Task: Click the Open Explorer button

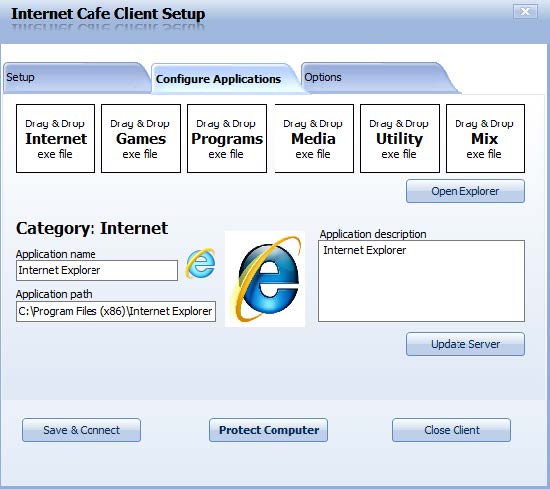Action: click(x=465, y=191)
